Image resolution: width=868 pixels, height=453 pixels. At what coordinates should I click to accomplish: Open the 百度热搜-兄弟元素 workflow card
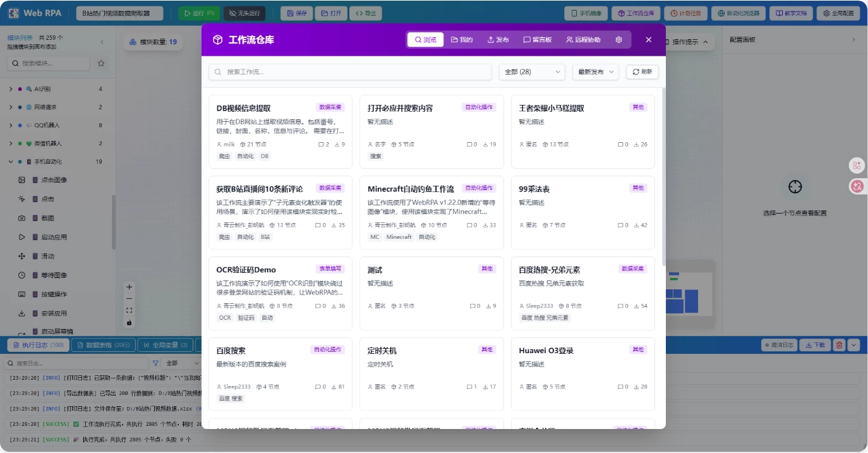(x=583, y=293)
